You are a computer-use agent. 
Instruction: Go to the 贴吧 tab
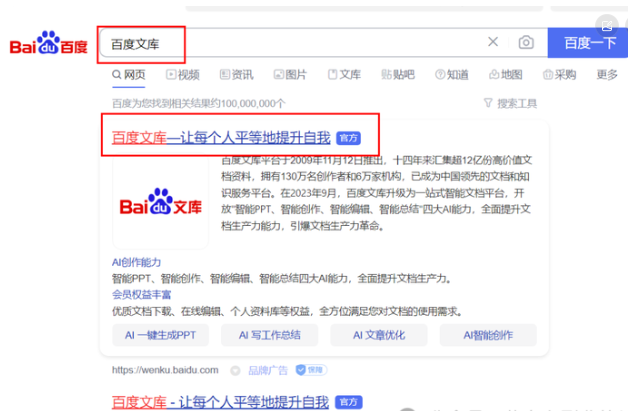(x=398, y=75)
